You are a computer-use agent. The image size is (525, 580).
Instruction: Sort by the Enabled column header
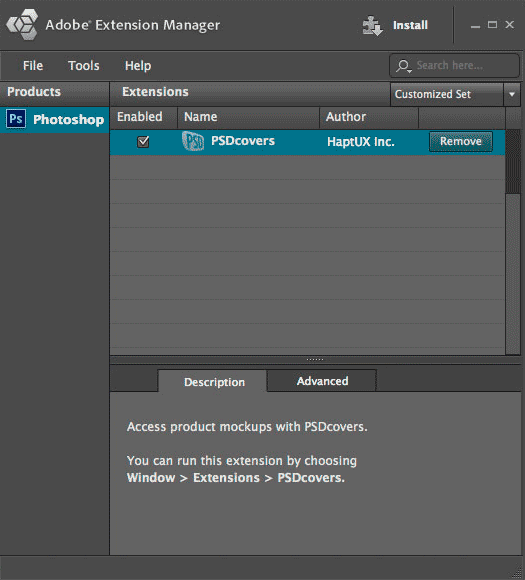click(x=144, y=117)
